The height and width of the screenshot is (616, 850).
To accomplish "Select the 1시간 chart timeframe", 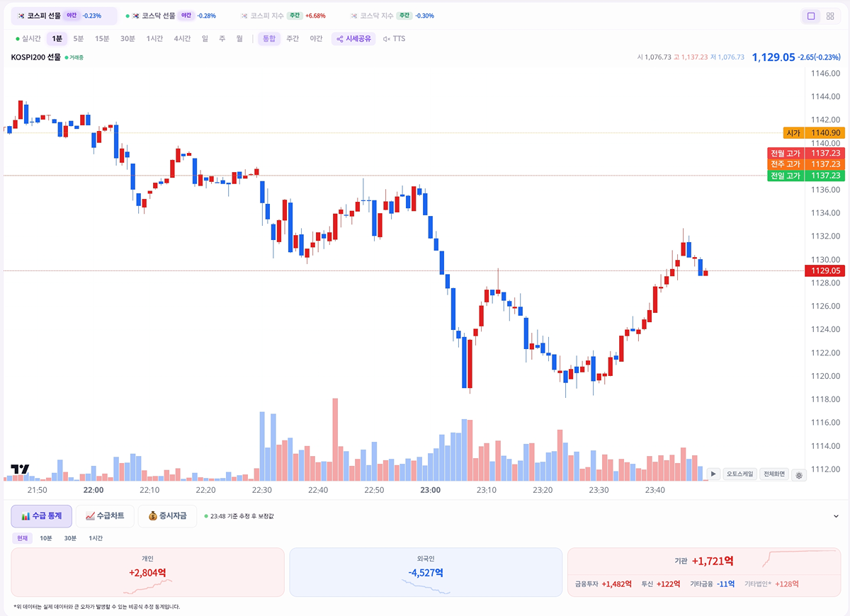I will [154, 39].
